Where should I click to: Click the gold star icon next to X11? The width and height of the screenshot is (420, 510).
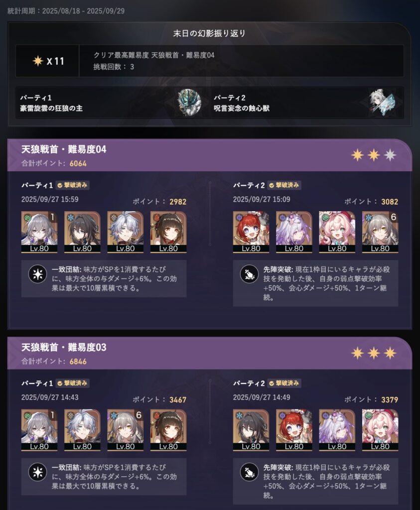tap(38, 61)
